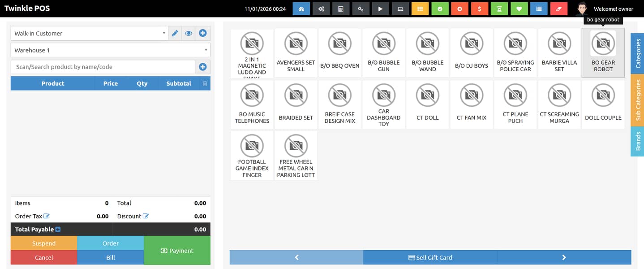Click Welcome! owner user text
Image resolution: width=644 pixels, height=269 pixels.
614,9
